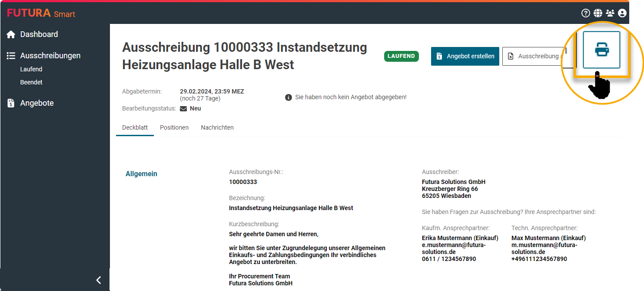Select Beendet under Ausschreibungen
The width and height of the screenshot is (644, 291).
click(x=31, y=82)
